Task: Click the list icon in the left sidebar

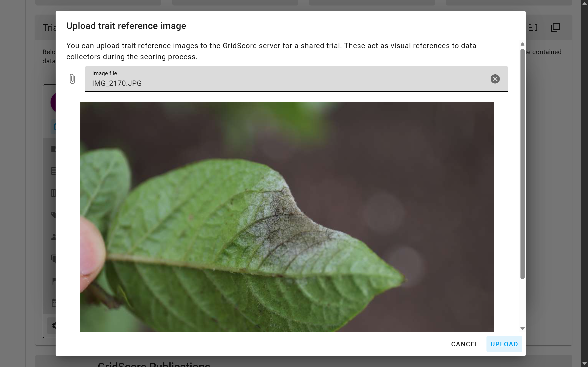Action: pos(54,171)
